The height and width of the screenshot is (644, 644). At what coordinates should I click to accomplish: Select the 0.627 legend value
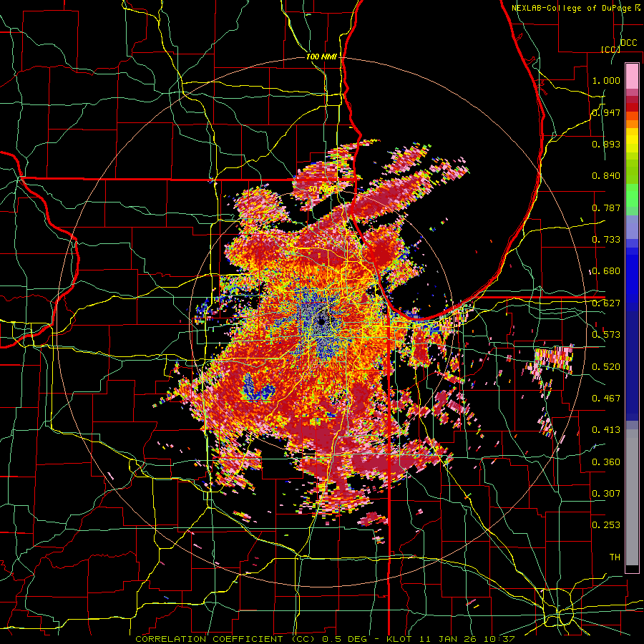606,303
